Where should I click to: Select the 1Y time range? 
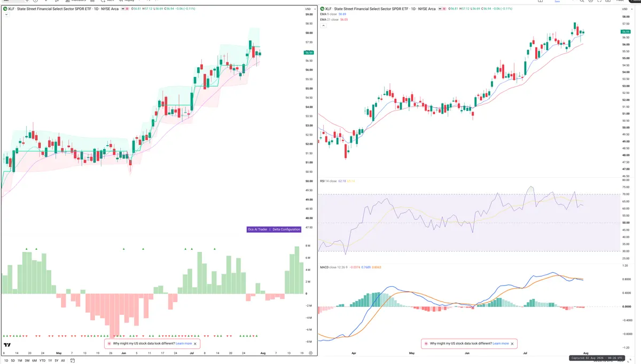50,361
